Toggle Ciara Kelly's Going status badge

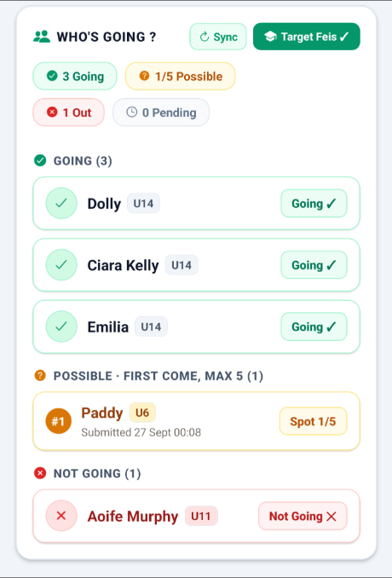[314, 265]
